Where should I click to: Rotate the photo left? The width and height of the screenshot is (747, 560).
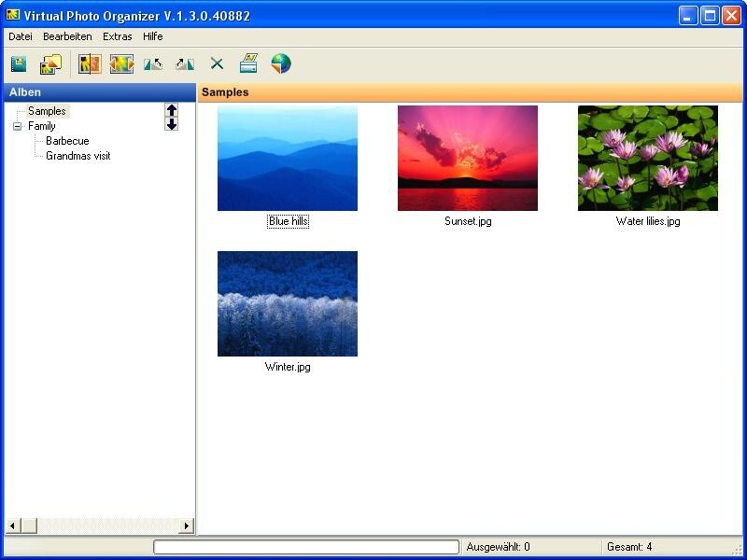pos(155,63)
